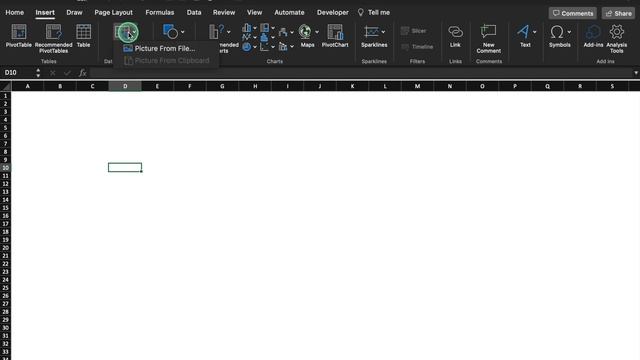Click the Slicer button
Viewport: 640px width, 360px height.
pyautogui.click(x=413, y=31)
